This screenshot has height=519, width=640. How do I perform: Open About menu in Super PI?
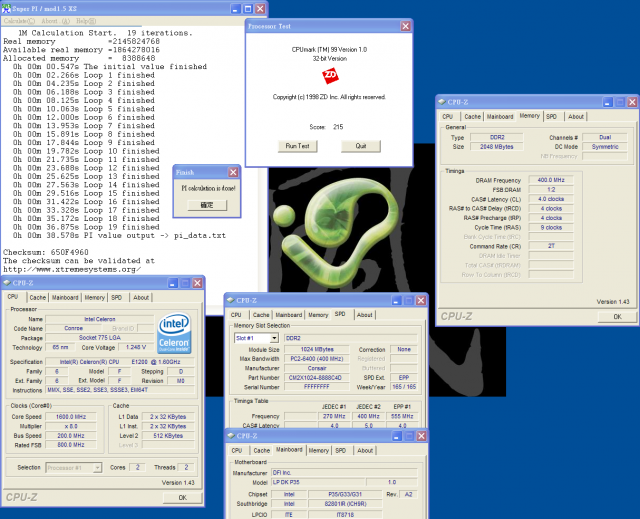[x=56, y=21]
